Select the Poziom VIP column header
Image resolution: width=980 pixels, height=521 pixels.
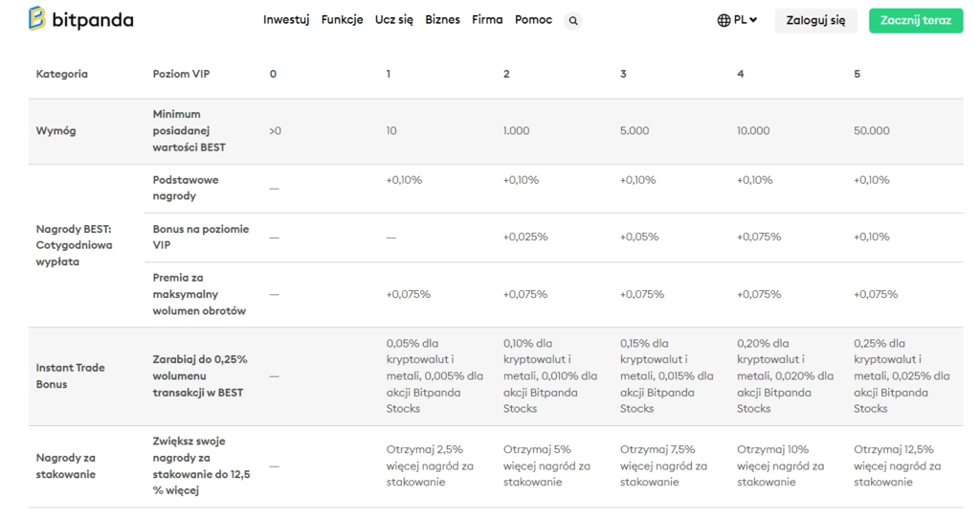181,74
